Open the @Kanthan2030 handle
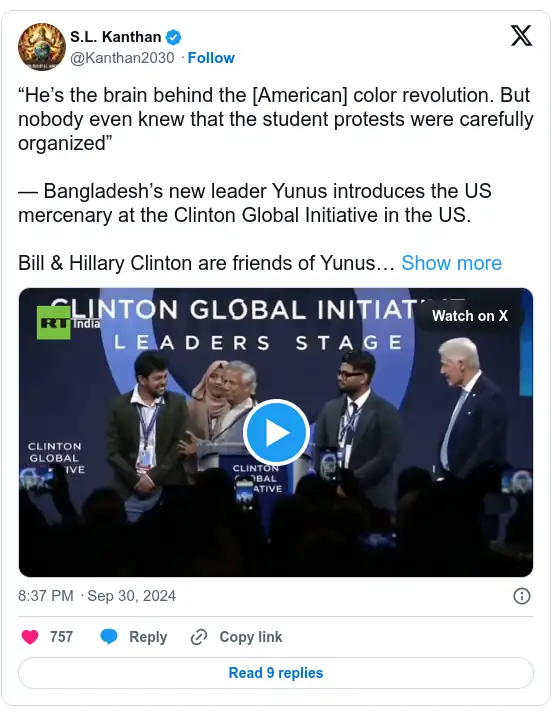Viewport: 555px width, 715px height. click(x=122, y=58)
